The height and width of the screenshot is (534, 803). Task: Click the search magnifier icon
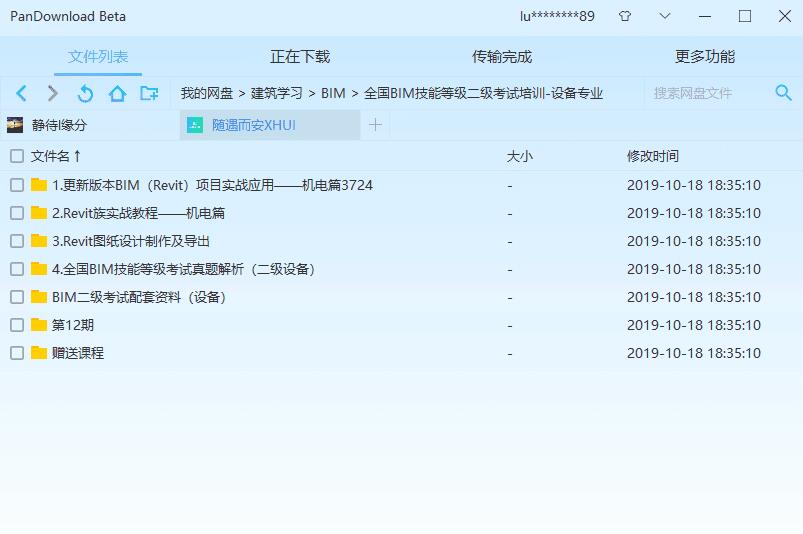784,93
